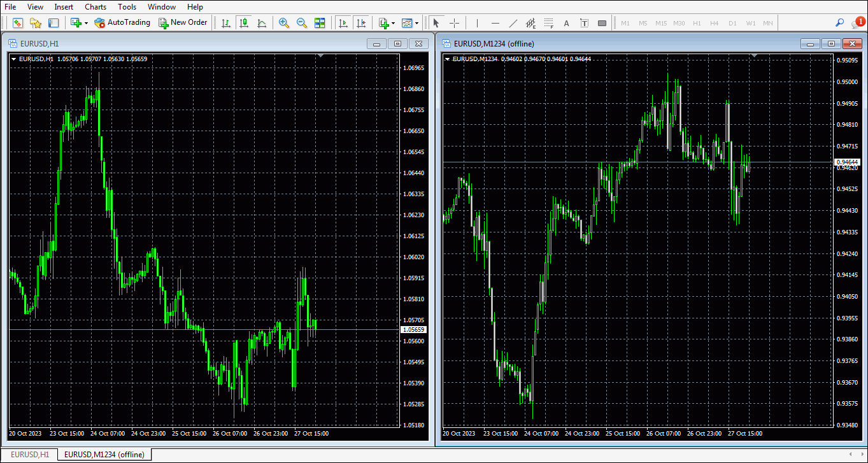Viewport: 868px width, 463px height.
Task: Select the W1 timeframe button
Action: (751, 23)
